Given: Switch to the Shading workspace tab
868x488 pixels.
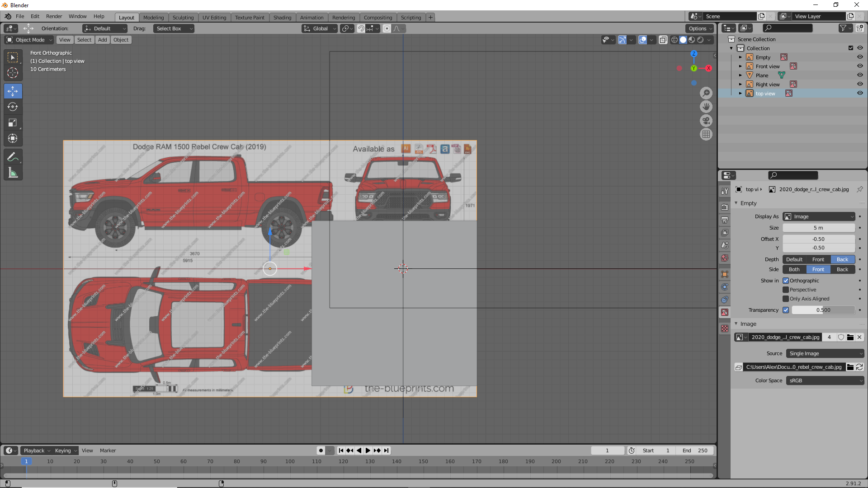Looking at the screenshot, I should (282, 18).
